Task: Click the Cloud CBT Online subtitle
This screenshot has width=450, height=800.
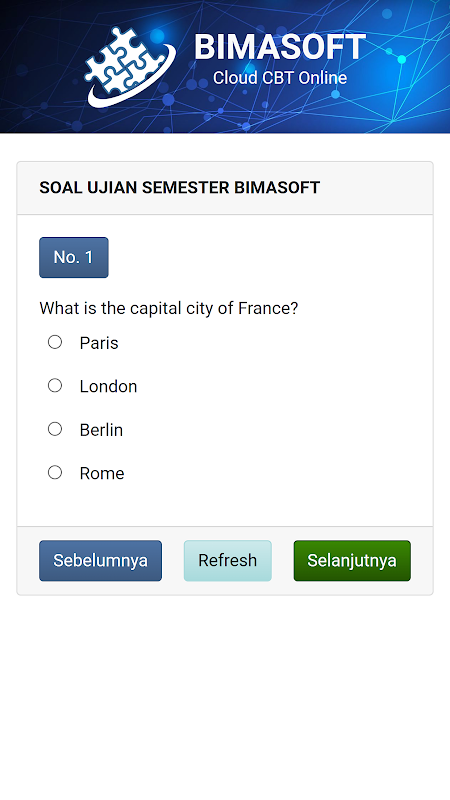Action: click(280, 78)
